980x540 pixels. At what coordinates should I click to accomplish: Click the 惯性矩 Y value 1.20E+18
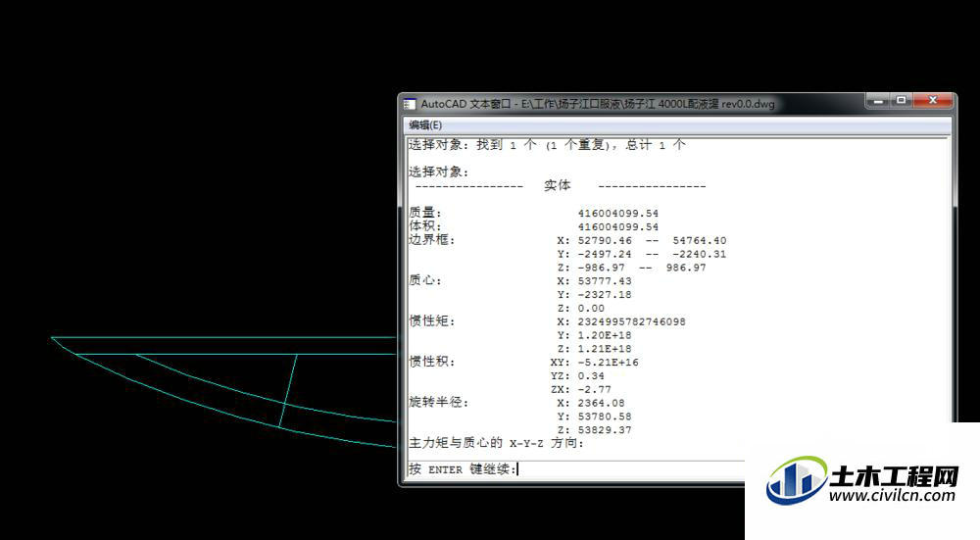pos(605,335)
